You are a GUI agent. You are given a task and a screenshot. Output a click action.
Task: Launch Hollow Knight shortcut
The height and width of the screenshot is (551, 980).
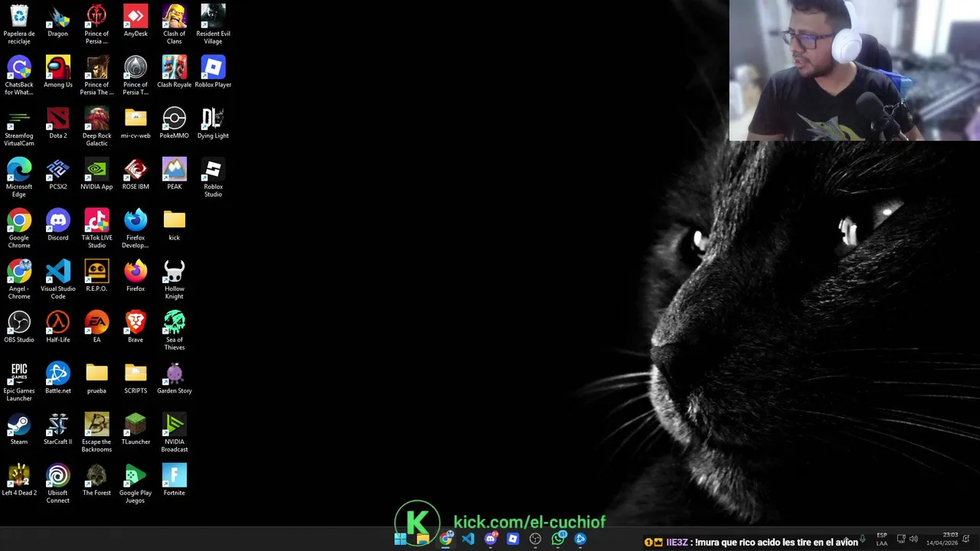(x=175, y=279)
